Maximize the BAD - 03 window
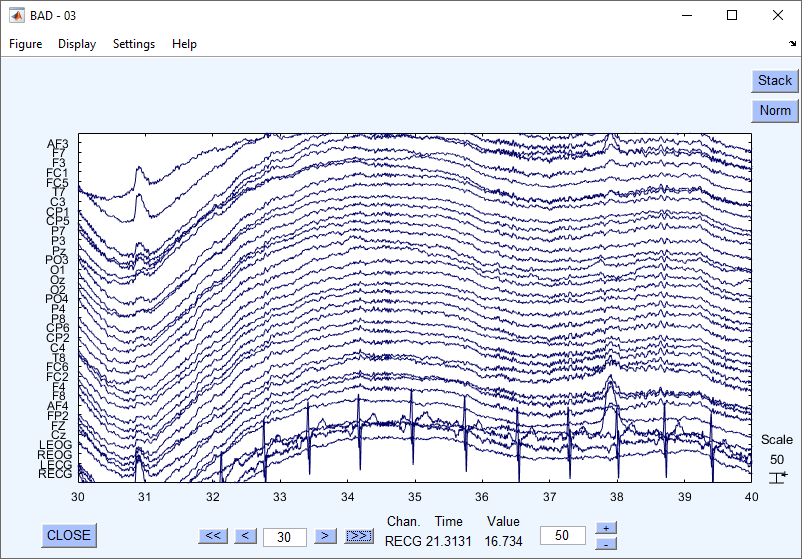Viewport: 802px width, 559px height. (732, 15)
